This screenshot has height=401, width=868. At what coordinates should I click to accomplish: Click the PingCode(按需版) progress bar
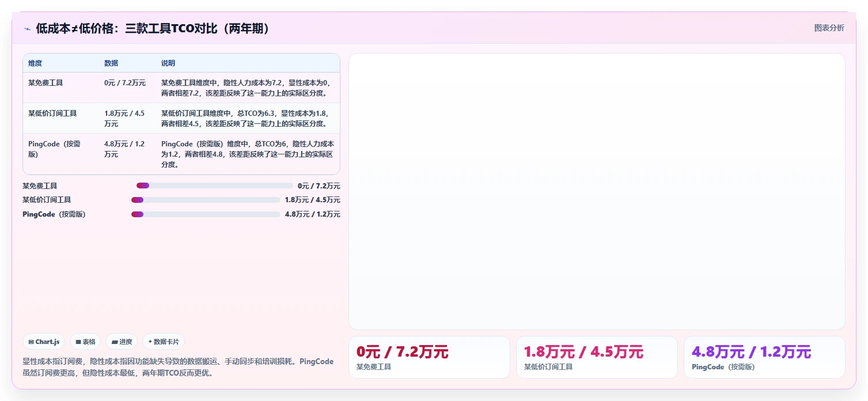point(206,214)
